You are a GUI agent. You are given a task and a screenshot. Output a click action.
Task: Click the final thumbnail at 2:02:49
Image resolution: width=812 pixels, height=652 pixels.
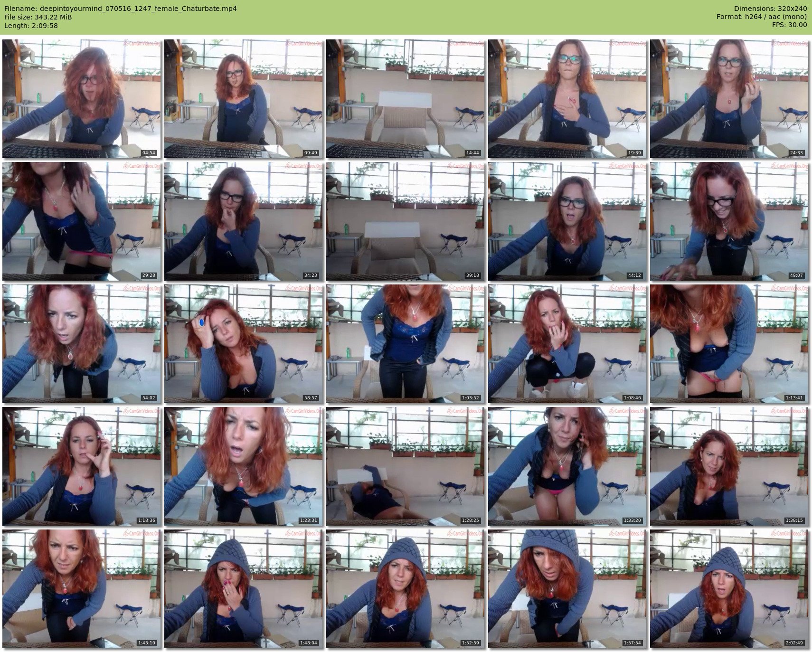(x=729, y=589)
